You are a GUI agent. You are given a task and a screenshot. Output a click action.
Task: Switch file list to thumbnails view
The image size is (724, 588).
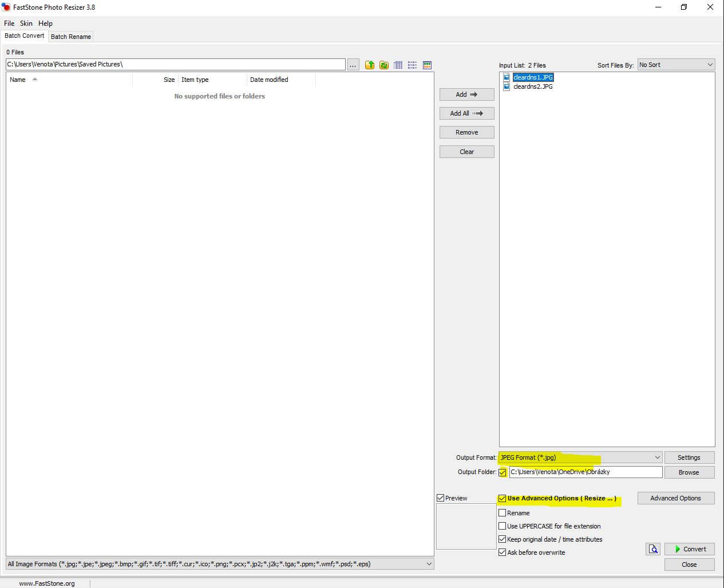(x=427, y=65)
